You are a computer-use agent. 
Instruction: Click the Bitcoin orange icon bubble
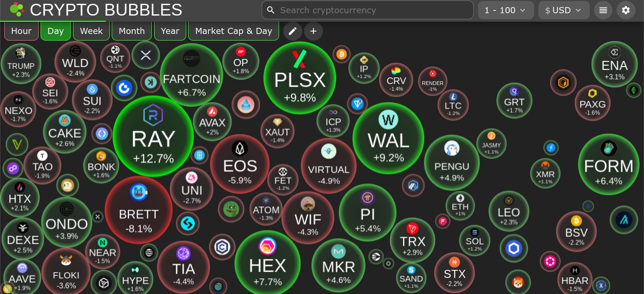pos(341,54)
